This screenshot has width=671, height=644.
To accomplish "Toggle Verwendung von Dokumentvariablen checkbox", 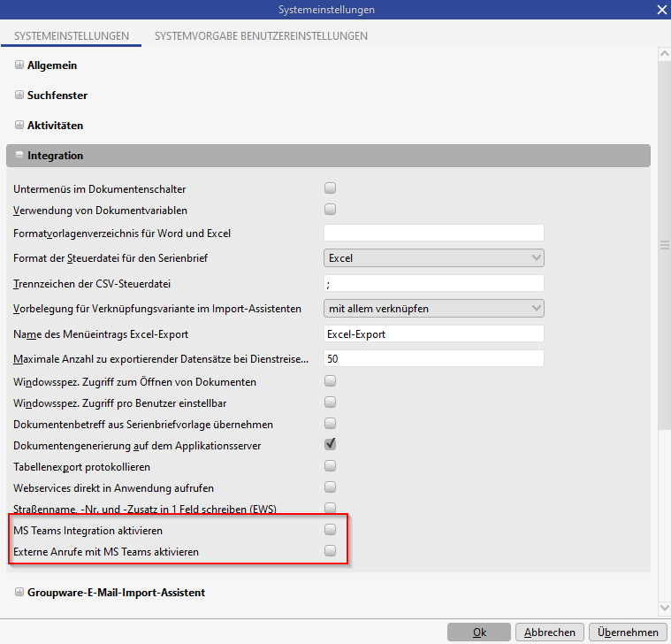I will click(331, 210).
